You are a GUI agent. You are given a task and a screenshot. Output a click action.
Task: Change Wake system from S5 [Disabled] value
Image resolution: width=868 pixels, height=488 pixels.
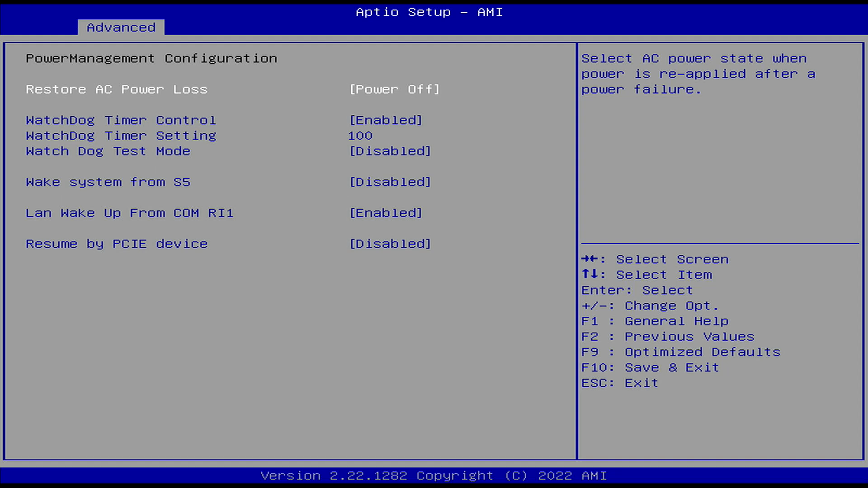point(390,182)
